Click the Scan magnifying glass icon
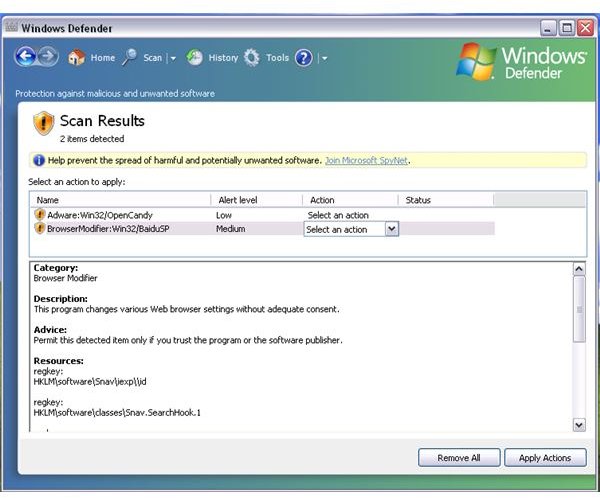Screen dimensions: 600x498 [x=130, y=58]
